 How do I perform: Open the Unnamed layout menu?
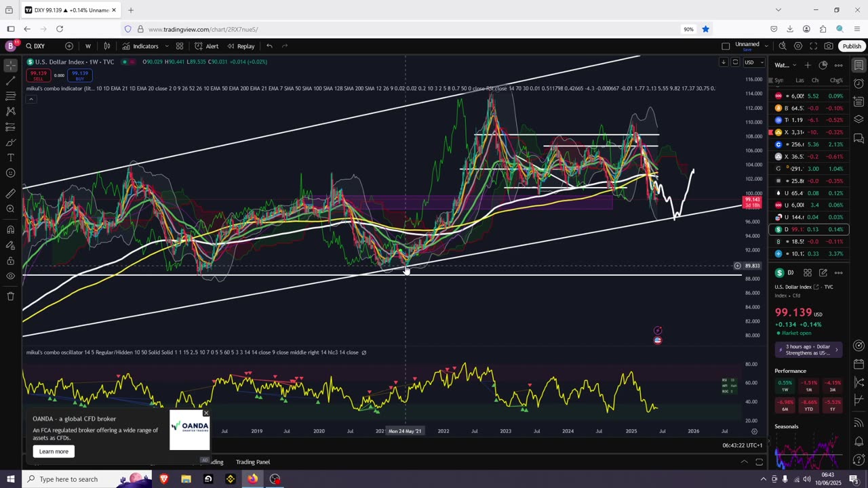pyautogui.click(x=751, y=46)
